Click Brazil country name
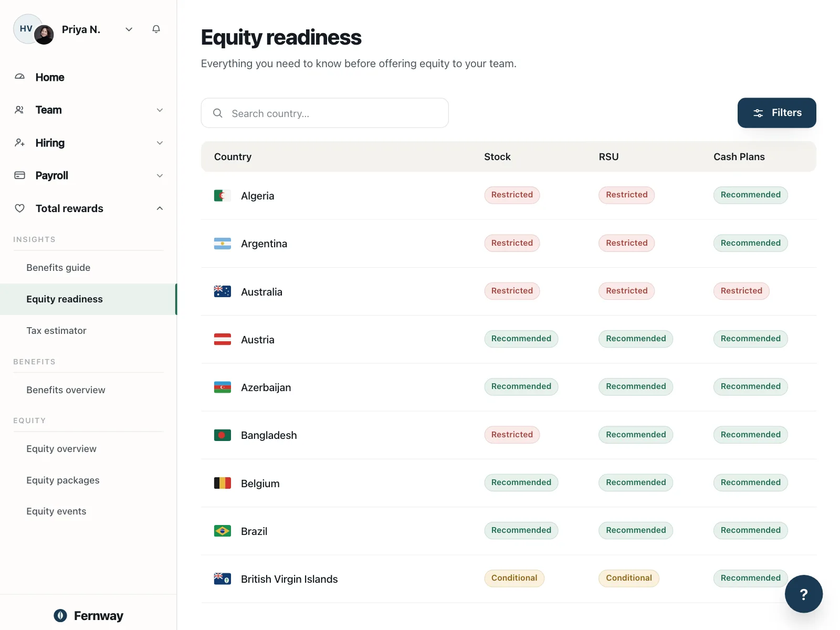This screenshot has width=840, height=630. click(x=254, y=531)
